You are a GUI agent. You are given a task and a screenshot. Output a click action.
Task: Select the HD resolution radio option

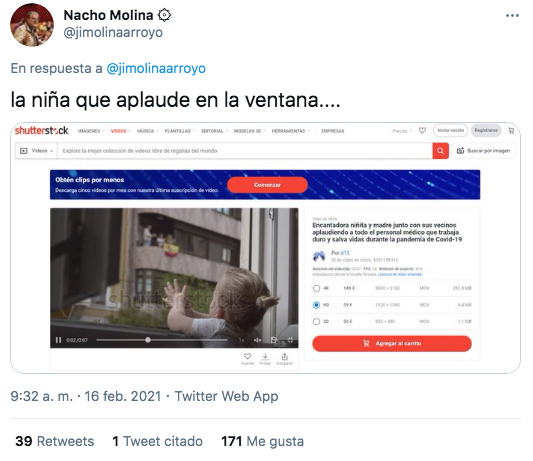point(316,305)
